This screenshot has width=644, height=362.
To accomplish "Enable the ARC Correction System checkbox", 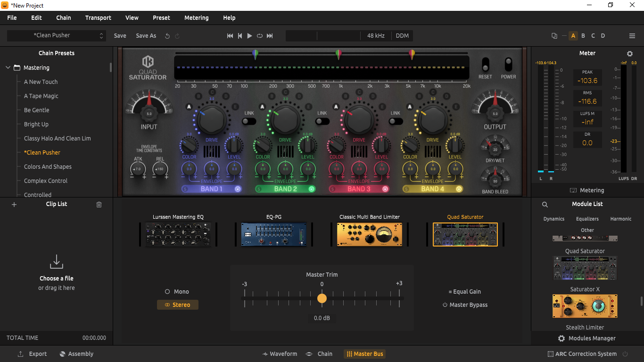I will 551,354.
